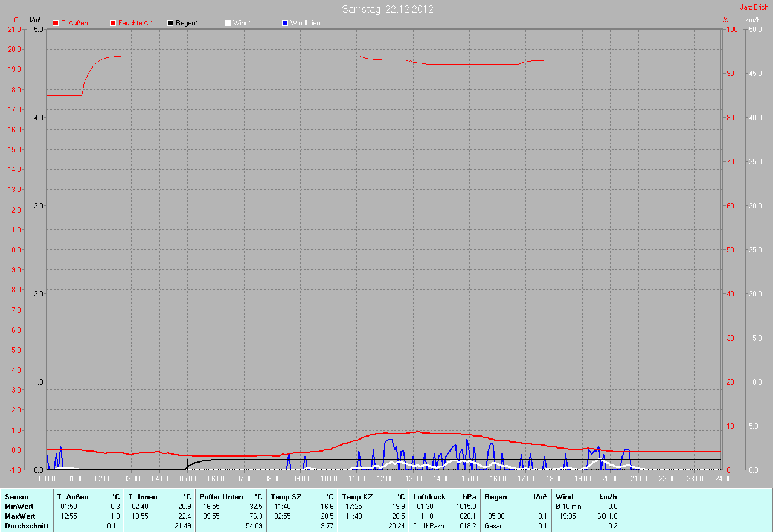
Task: Select the 'Regen*' legend label
Action: point(187,23)
